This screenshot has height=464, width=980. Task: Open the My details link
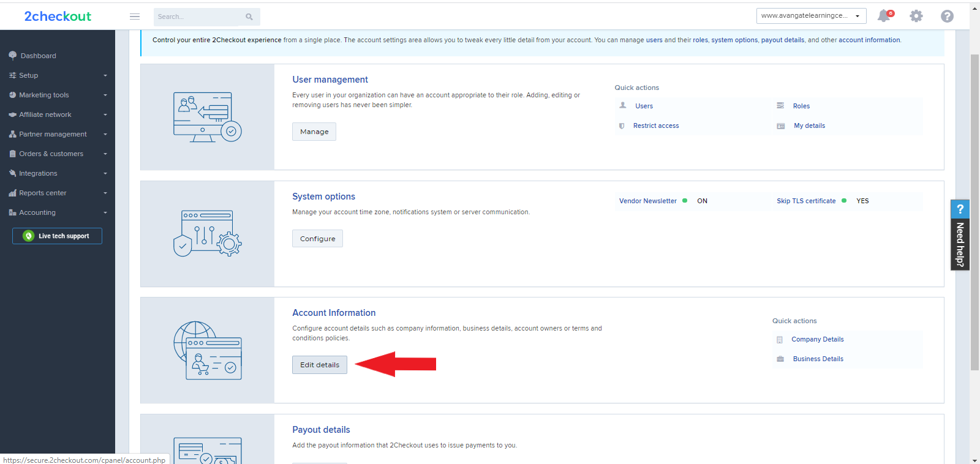click(x=810, y=125)
